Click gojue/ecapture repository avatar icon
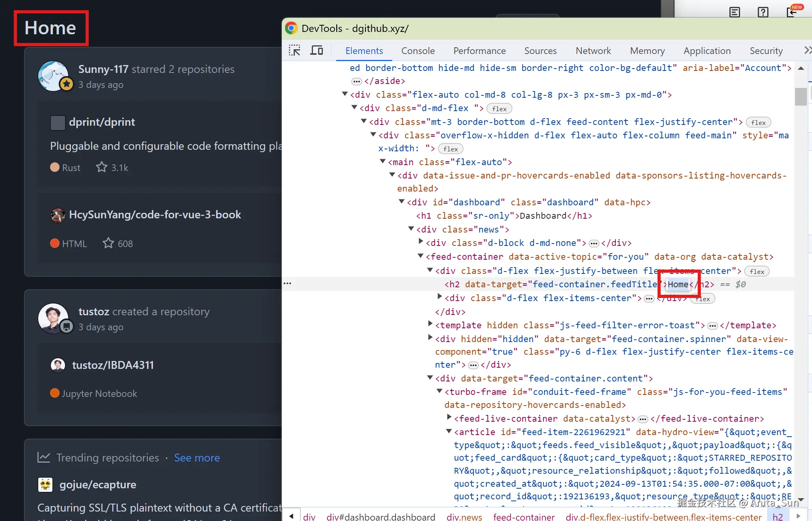Image resolution: width=812 pixels, height=521 pixels. (x=45, y=484)
